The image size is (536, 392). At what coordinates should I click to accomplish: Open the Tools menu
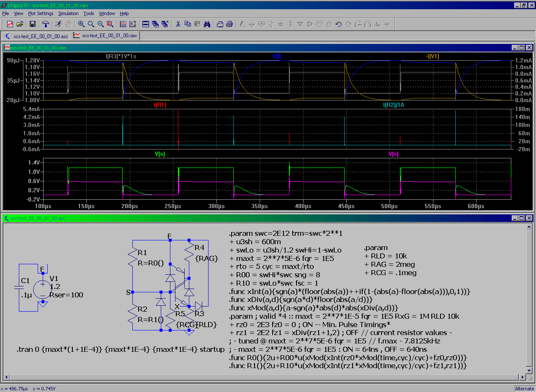point(88,13)
